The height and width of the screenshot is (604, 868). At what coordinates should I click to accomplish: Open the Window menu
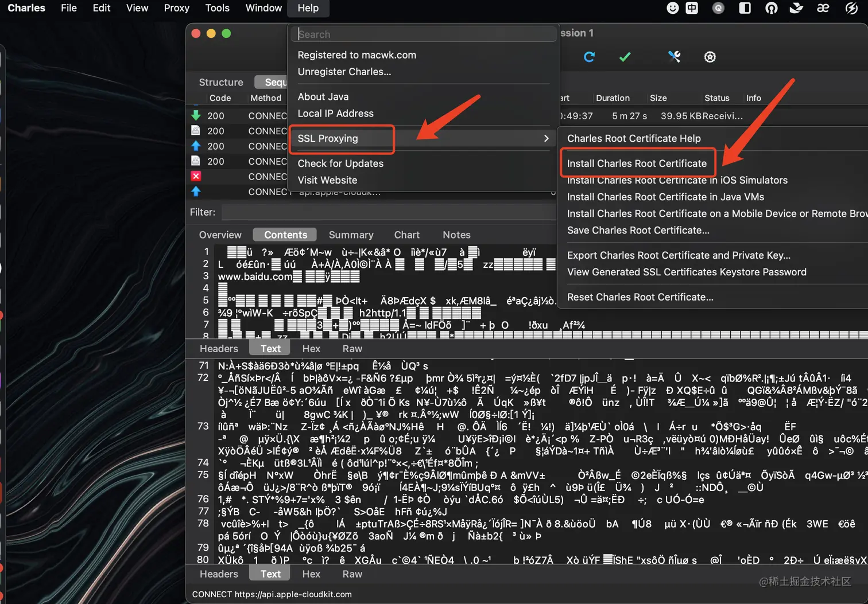(x=263, y=8)
